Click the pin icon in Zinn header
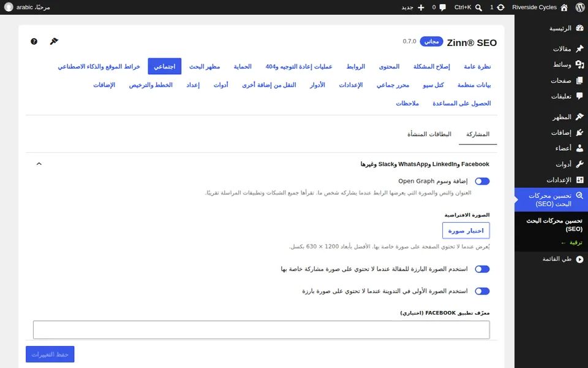The width and height of the screenshot is (588, 368). pyautogui.click(x=54, y=41)
